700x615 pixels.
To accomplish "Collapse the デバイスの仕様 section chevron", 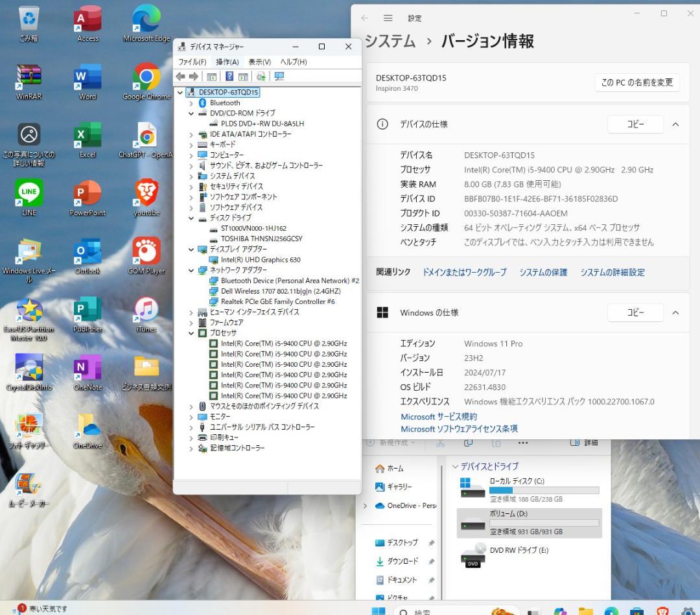I will pos(676,124).
